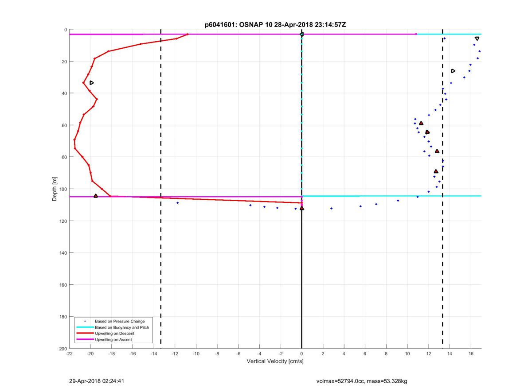This screenshot has width=532, height=392.
Task: Click the red line legend sample
Action: [x=85, y=334]
